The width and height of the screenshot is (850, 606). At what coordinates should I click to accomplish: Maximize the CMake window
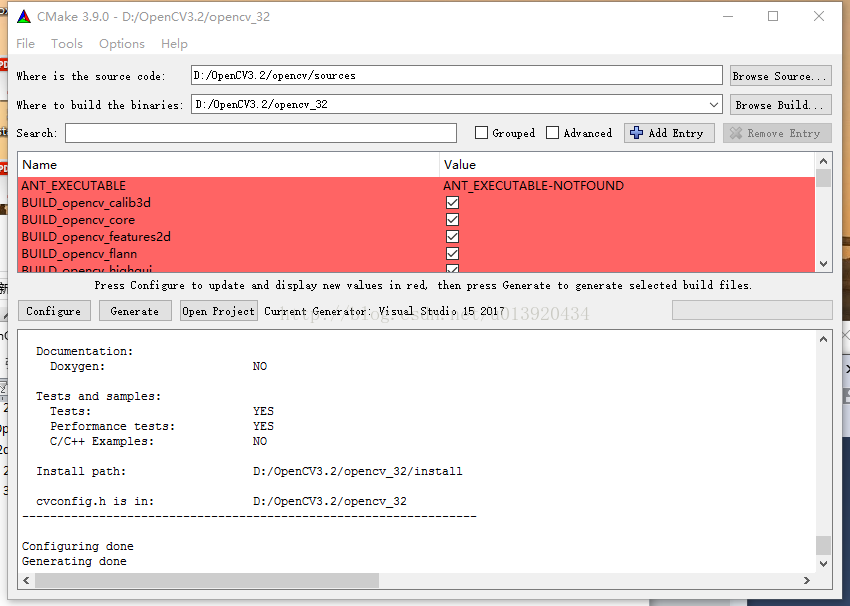tap(773, 16)
